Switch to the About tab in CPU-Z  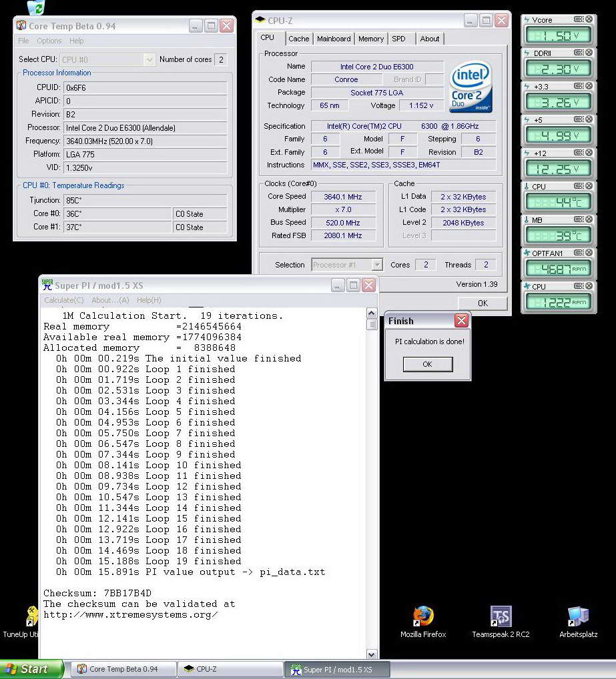pos(429,39)
